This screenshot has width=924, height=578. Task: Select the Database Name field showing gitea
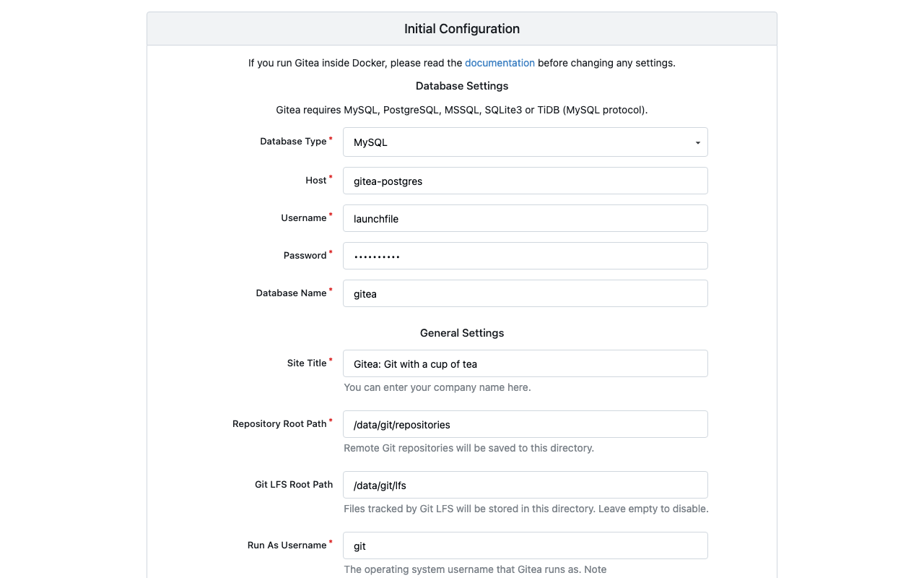click(525, 293)
